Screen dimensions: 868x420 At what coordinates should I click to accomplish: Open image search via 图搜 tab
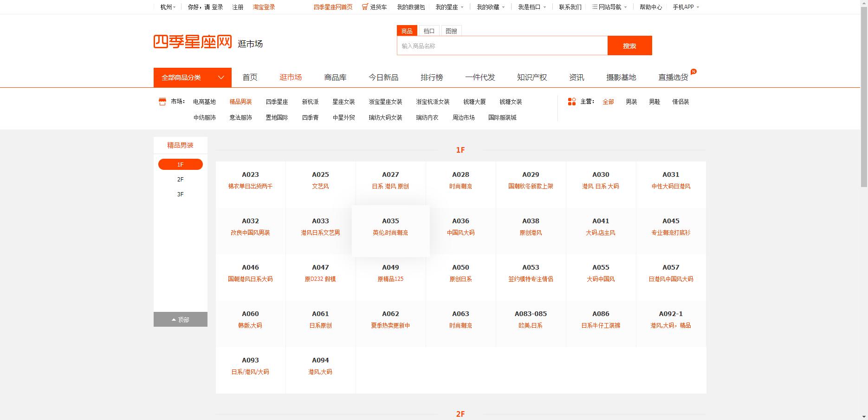click(451, 31)
